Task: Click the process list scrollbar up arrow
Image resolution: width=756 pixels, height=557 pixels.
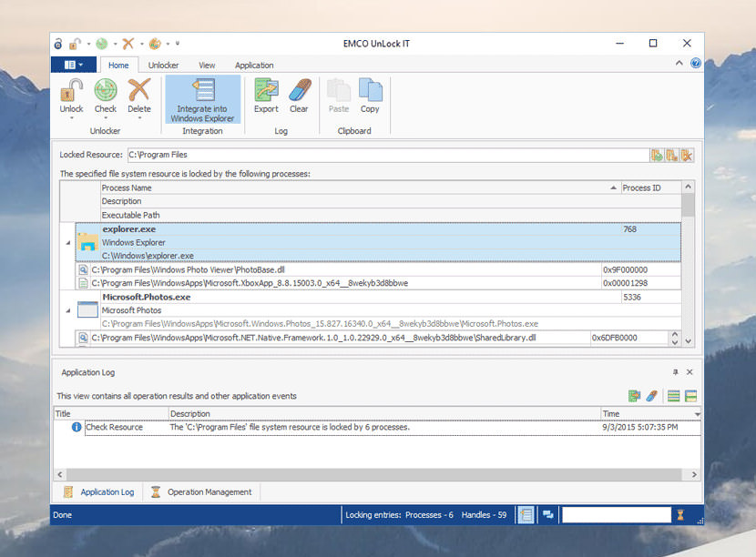Action: pos(688,187)
